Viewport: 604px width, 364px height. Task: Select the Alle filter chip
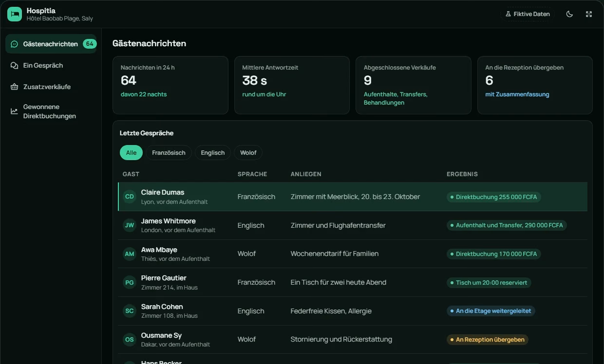pos(131,153)
